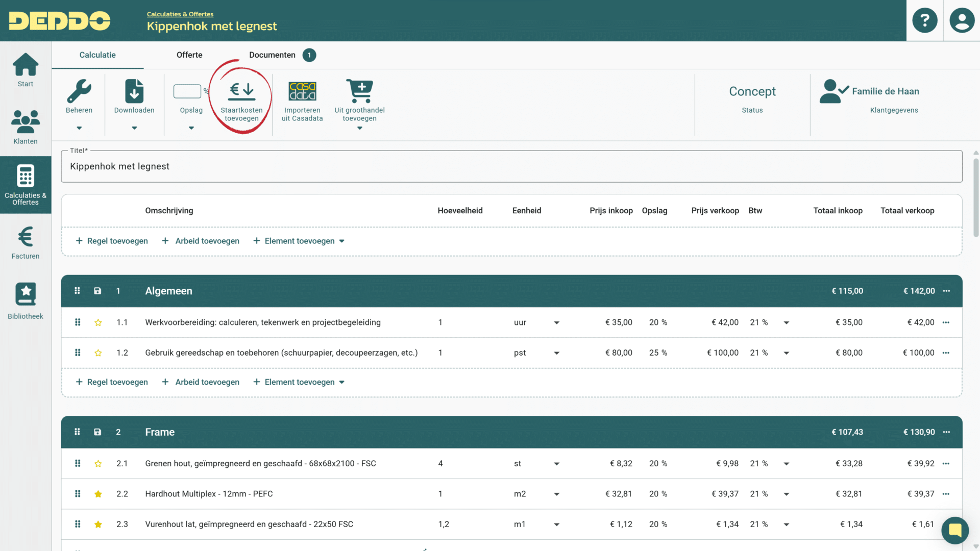Toggle the favorite star on row 1.1
980x551 pixels.
click(x=98, y=322)
